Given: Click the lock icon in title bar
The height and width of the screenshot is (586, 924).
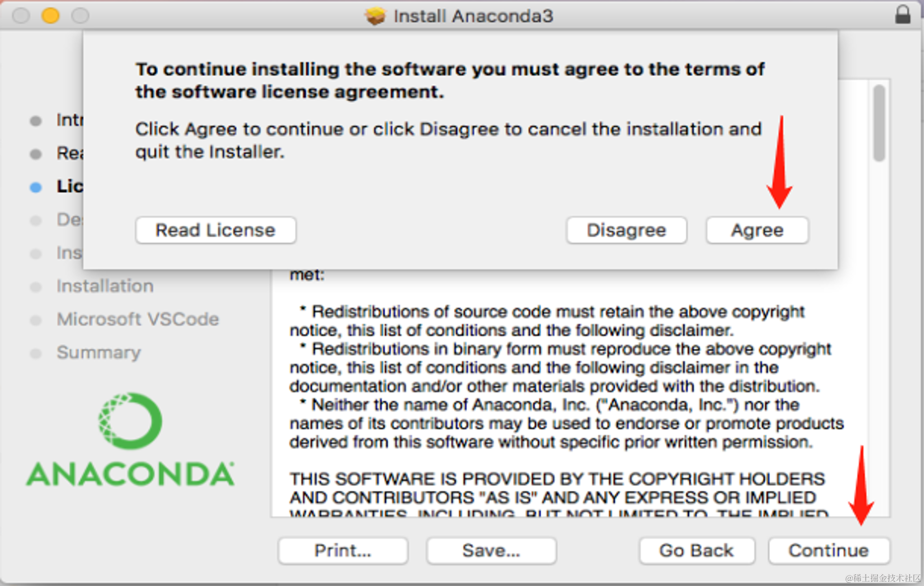Looking at the screenshot, I should tap(903, 15).
